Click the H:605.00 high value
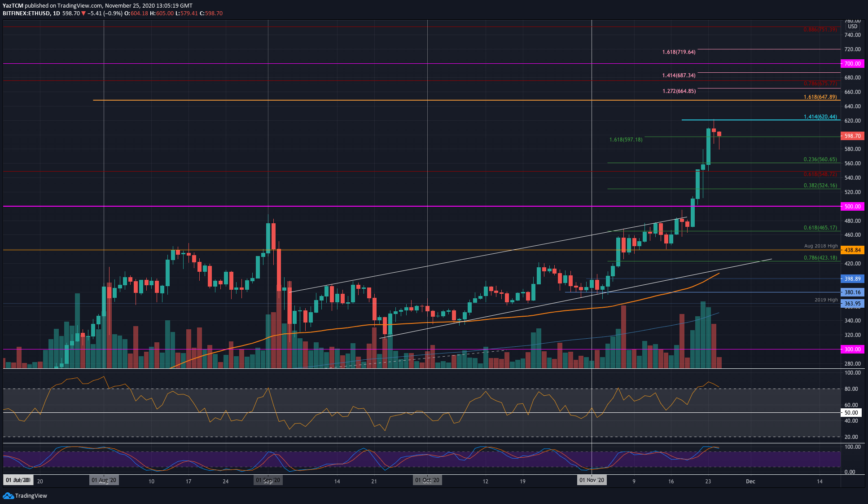The image size is (868, 504). point(162,13)
